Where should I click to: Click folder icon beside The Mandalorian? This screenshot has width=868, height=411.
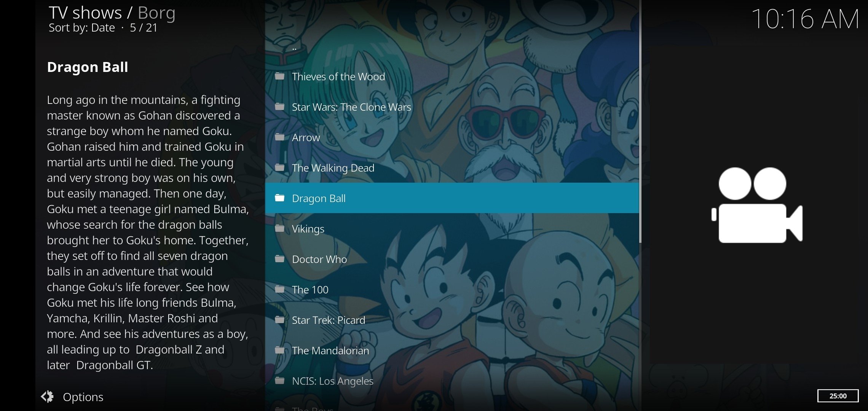click(x=280, y=350)
